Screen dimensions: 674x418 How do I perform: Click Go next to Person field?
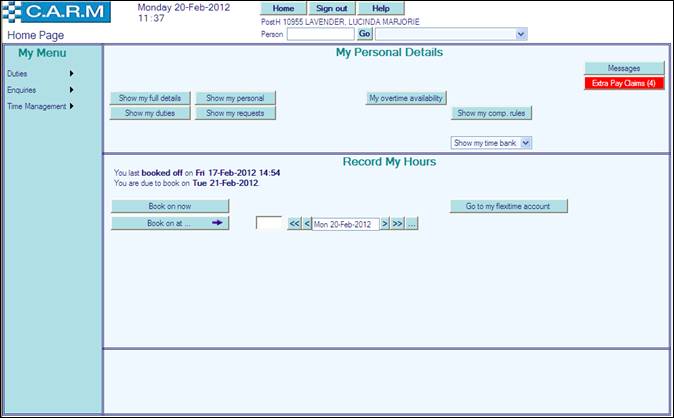coord(364,34)
